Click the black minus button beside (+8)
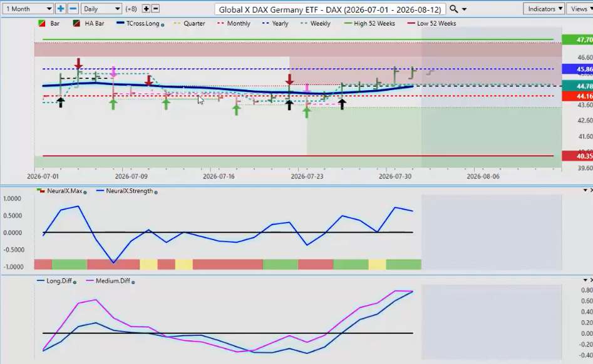593x364 pixels. click(x=155, y=9)
